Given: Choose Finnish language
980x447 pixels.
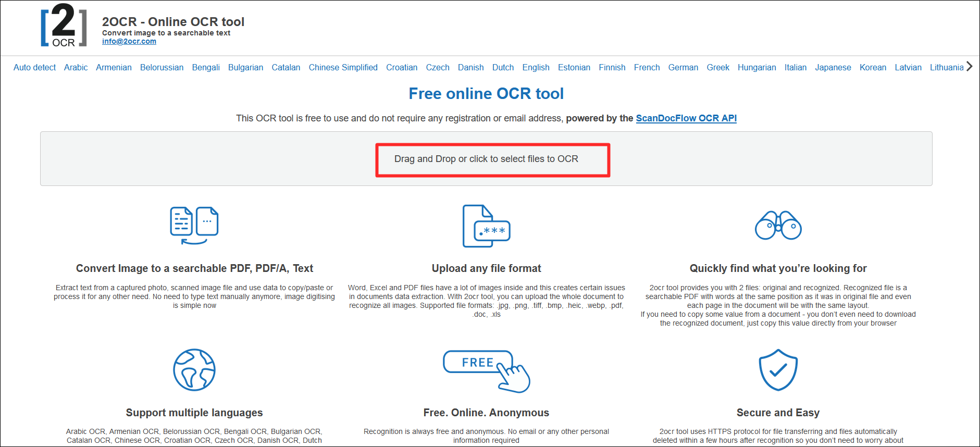Looking at the screenshot, I should coord(612,67).
